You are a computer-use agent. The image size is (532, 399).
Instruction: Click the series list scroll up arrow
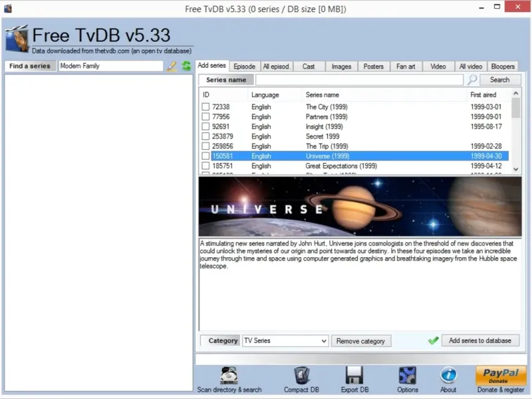pyautogui.click(x=516, y=93)
